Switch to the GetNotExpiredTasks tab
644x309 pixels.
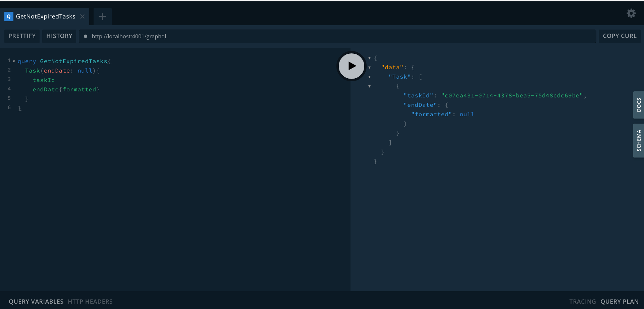pos(46,16)
